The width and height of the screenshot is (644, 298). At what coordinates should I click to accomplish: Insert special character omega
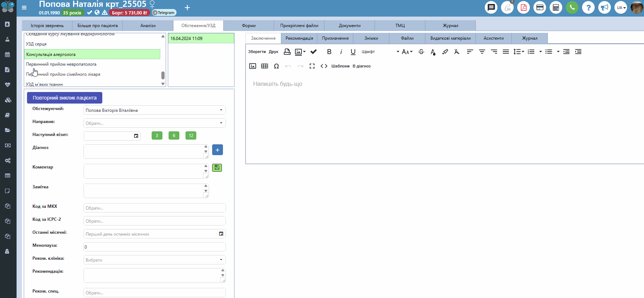[x=276, y=66]
